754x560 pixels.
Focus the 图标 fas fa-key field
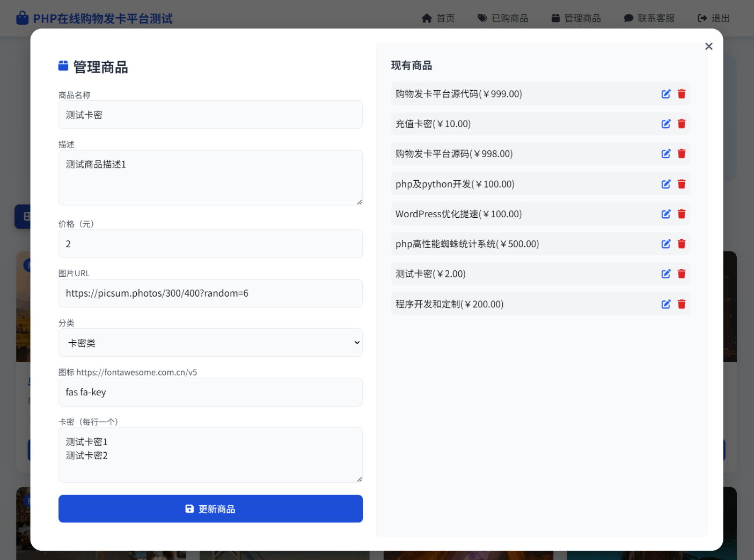[210, 392]
